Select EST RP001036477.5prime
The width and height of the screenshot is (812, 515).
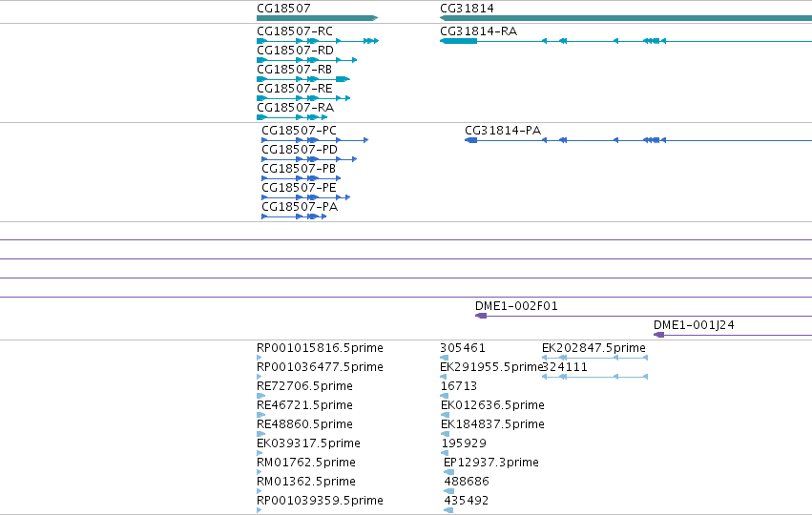point(320,367)
